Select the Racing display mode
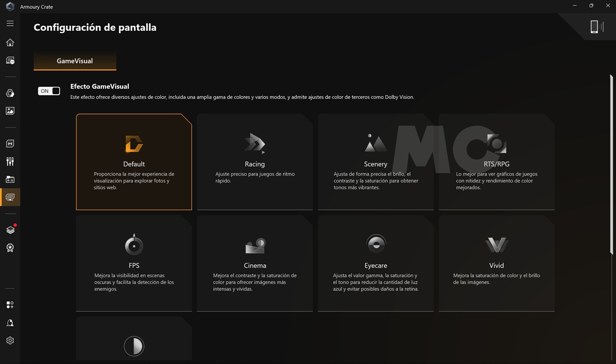Image resolution: width=616 pixels, height=364 pixels. coord(255,161)
